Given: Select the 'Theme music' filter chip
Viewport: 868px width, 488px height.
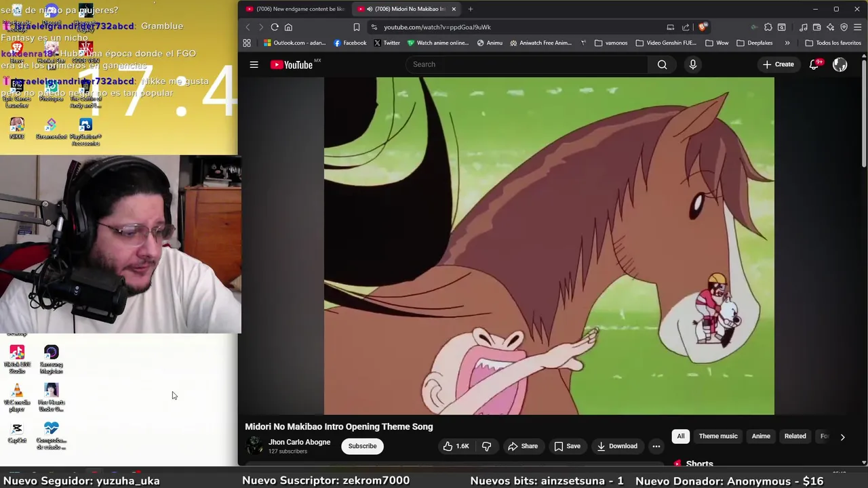Looking at the screenshot, I should point(718,436).
